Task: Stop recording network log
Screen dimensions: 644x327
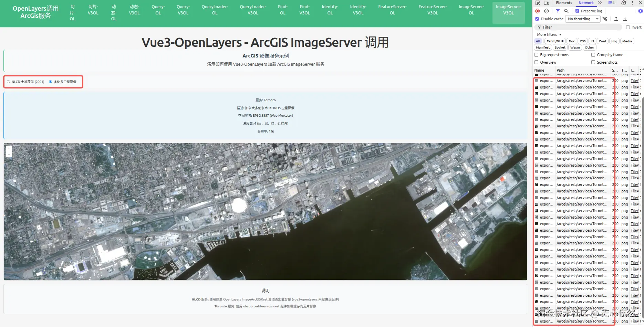Action: (538, 11)
